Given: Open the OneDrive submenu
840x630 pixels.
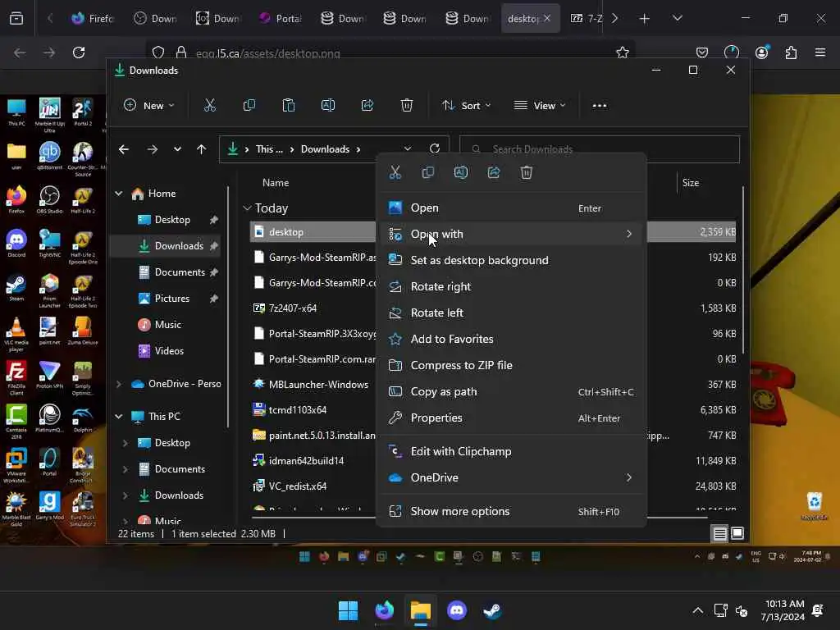Looking at the screenshot, I should click(x=512, y=478).
